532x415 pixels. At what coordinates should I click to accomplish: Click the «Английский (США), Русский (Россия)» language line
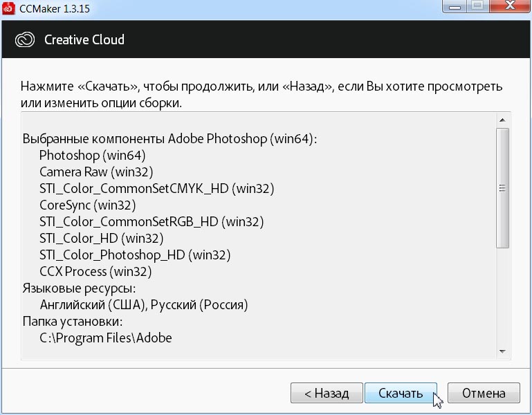click(x=143, y=304)
